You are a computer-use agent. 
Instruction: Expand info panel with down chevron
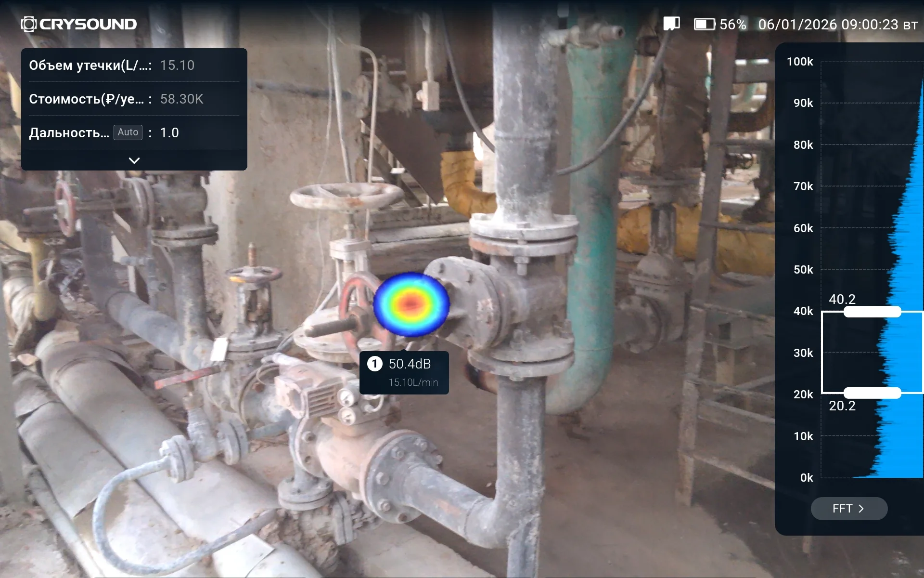tap(134, 160)
